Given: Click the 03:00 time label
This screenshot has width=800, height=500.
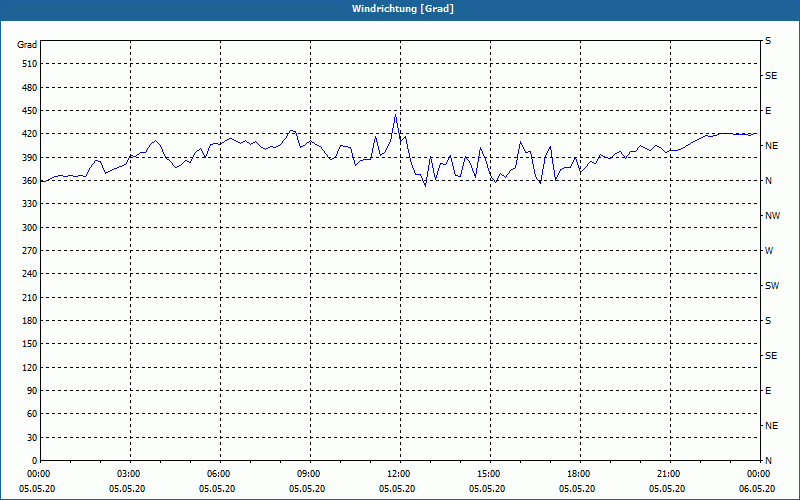Looking at the screenshot, I should (x=130, y=474).
